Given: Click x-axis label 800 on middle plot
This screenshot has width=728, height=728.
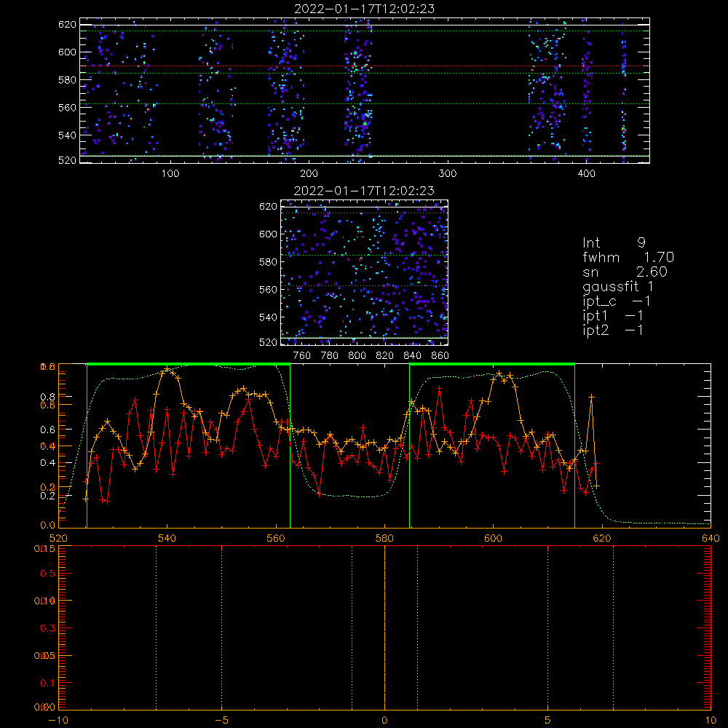Looking at the screenshot, I should point(357,356).
